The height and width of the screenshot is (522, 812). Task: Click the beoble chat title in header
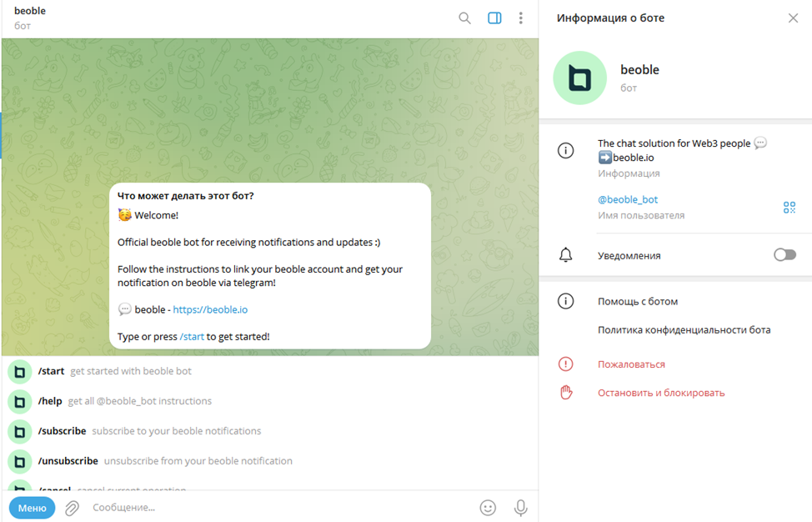coord(30,11)
